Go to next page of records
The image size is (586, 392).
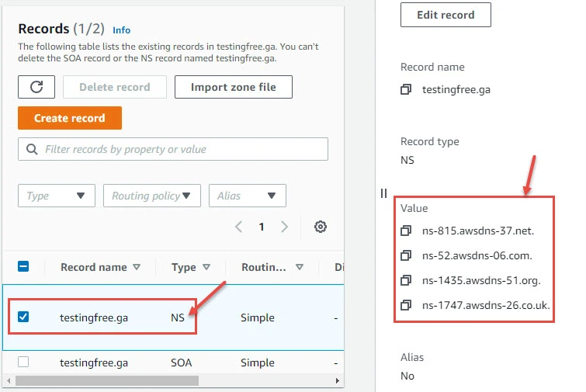click(x=285, y=227)
